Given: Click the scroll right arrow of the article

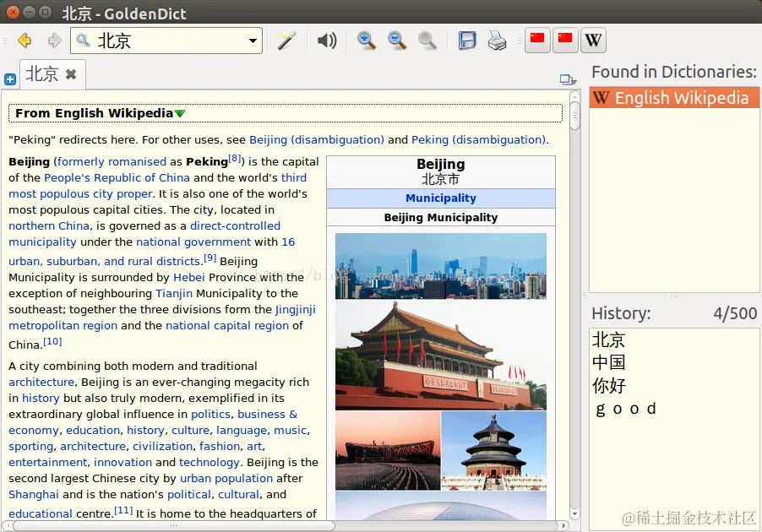Looking at the screenshot, I should pyautogui.click(x=563, y=526).
